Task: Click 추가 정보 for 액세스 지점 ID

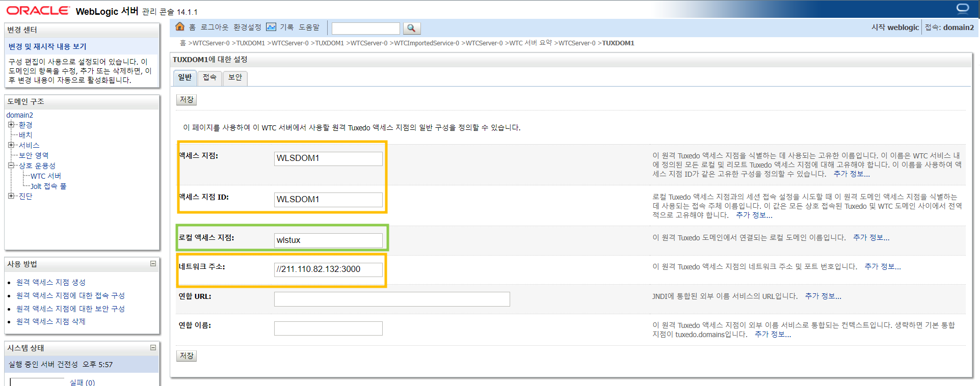Action: point(754,215)
